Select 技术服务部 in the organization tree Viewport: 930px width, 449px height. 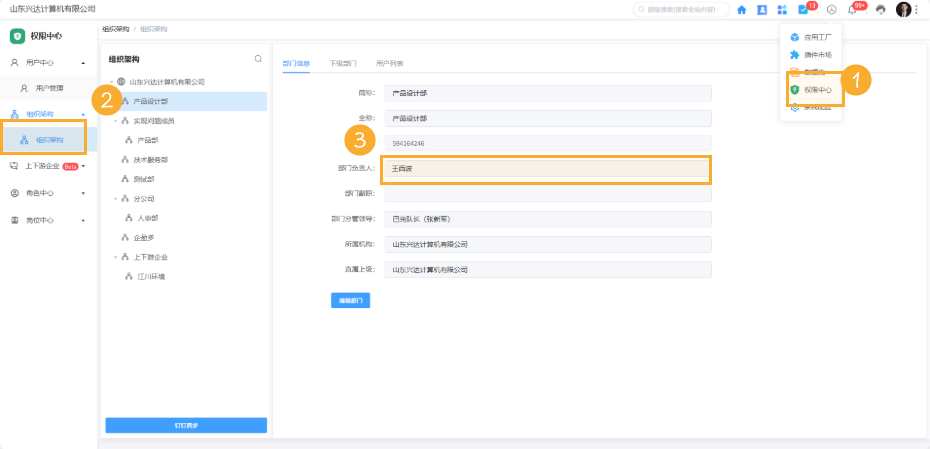click(x=150, y=159)
